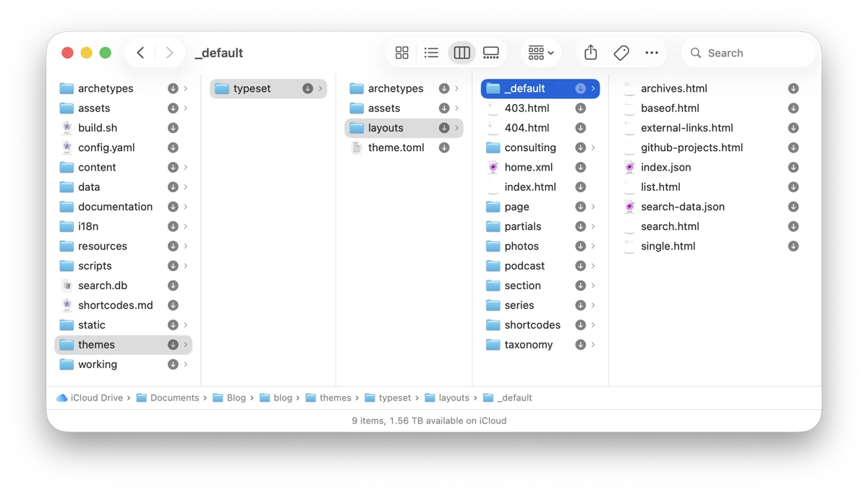Switch to icon grid view

(x=401, y=53)
